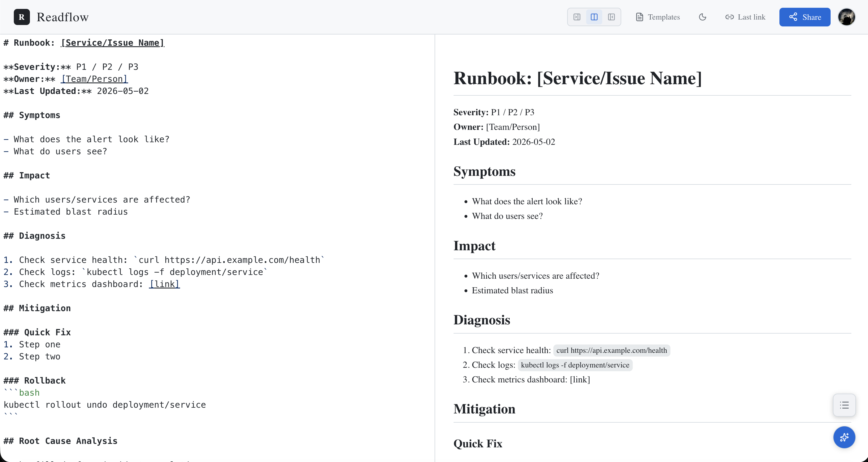Click the editor line '## Mitigation'

point(37,308)
